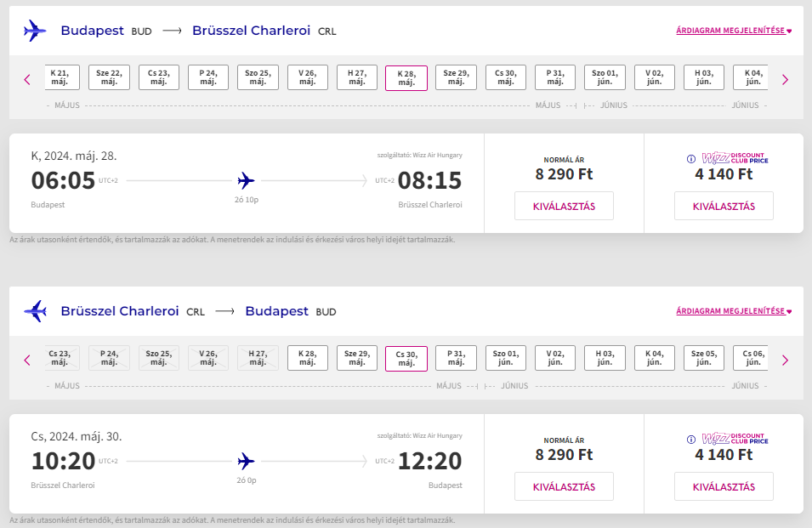812x528 pixels.
Task: Click next dates arrow for return flight
Action: (x=785, y=361)
